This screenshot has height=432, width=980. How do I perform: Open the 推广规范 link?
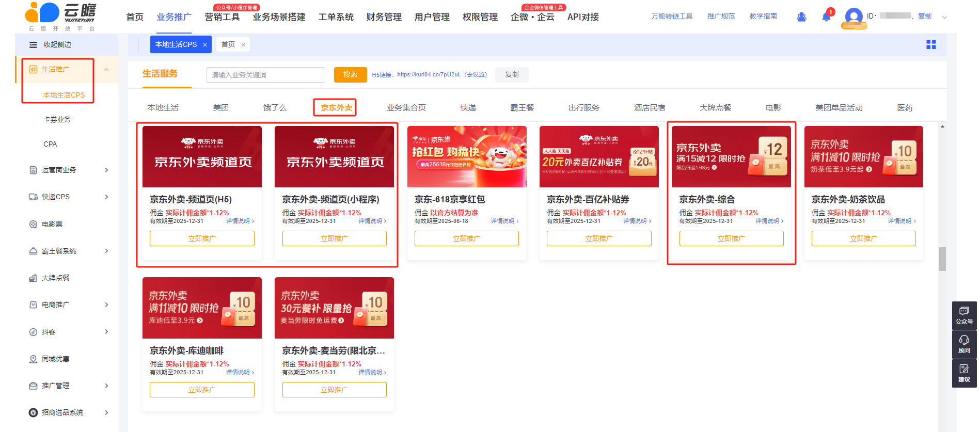721,17
